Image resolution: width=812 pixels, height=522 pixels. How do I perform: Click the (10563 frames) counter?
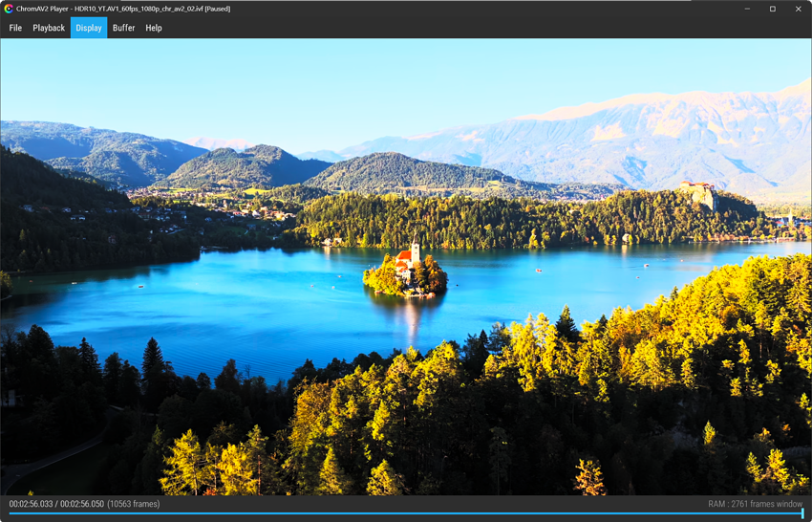pos(134,504)
